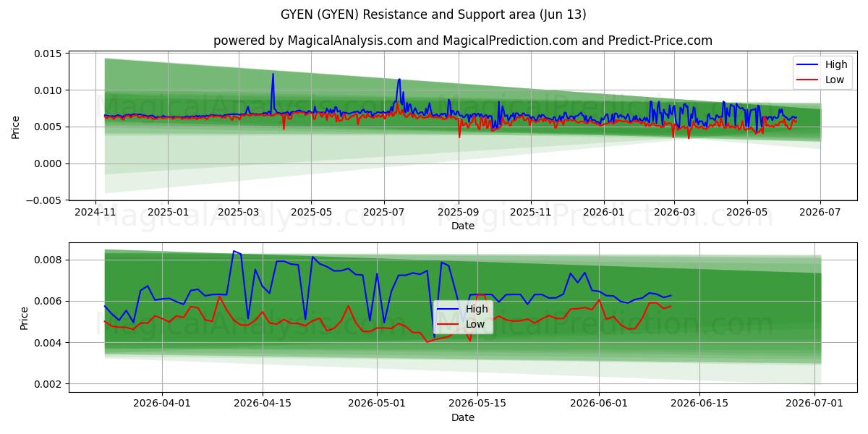Click the '2026-05' x-axis tick label
This screenshot has height=434, width=868.
click(x=746, y=213)
